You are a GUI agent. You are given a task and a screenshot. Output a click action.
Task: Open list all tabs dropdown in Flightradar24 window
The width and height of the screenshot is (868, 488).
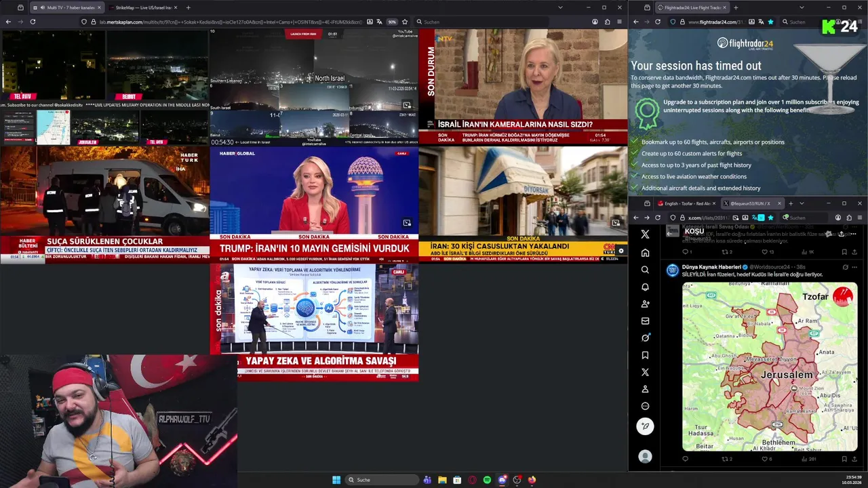click(x=801, y=7)
